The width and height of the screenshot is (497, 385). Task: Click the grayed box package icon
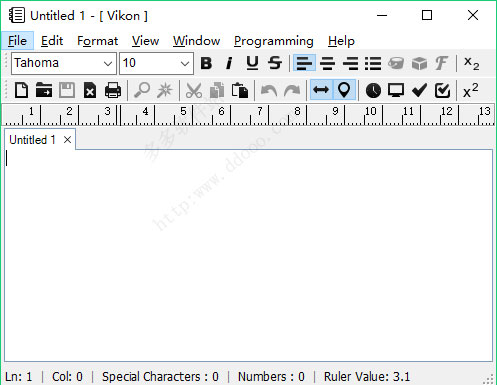coord(419,63)
